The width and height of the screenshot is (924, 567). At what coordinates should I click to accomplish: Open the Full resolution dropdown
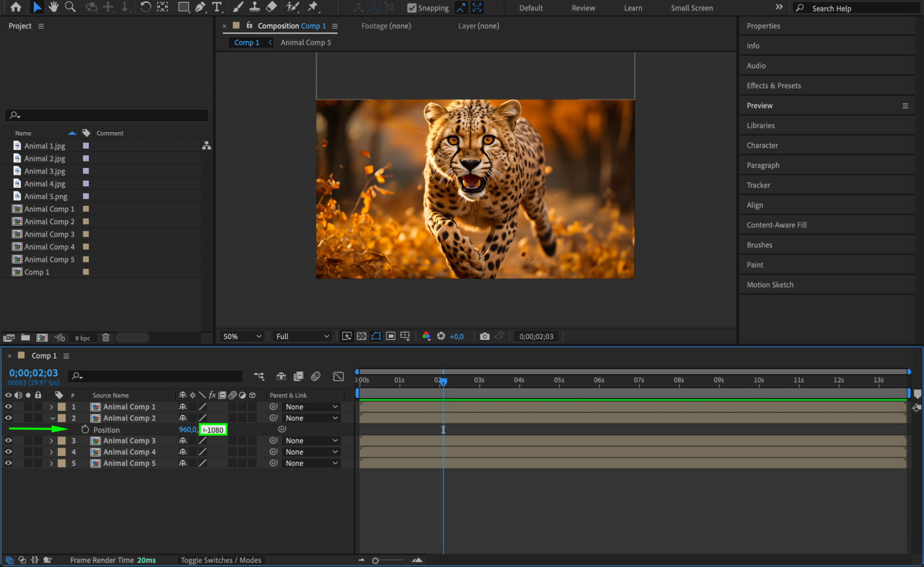(302, 336)
